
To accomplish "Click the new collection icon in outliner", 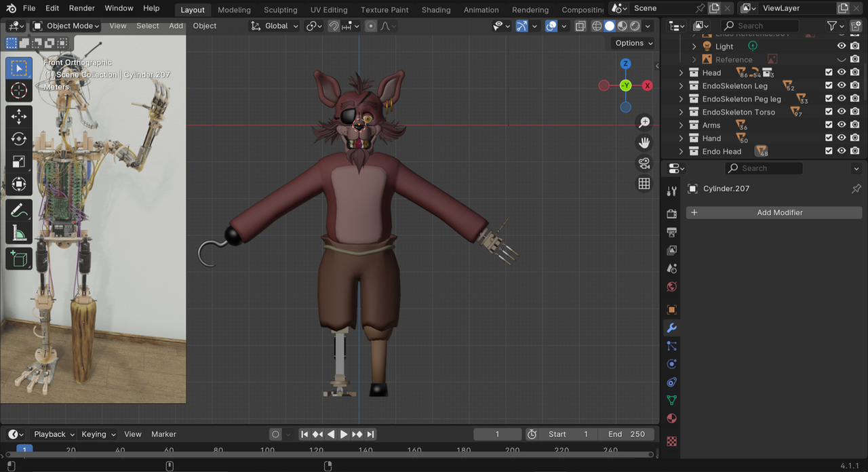I will [855, 26].
